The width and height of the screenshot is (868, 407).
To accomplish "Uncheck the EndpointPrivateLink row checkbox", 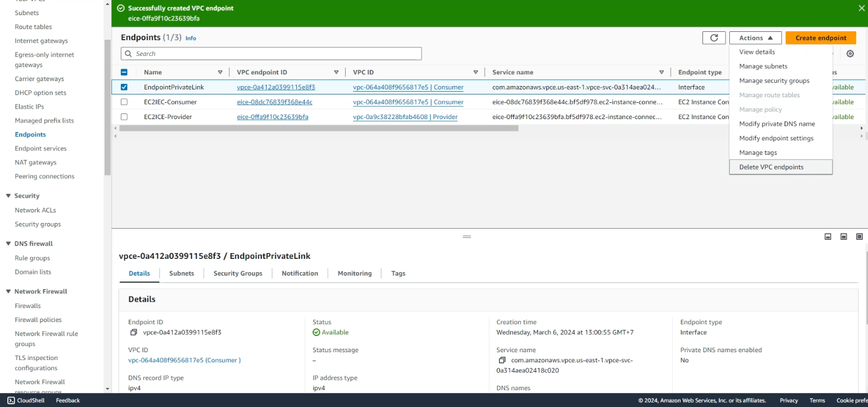I will (124, 87).
